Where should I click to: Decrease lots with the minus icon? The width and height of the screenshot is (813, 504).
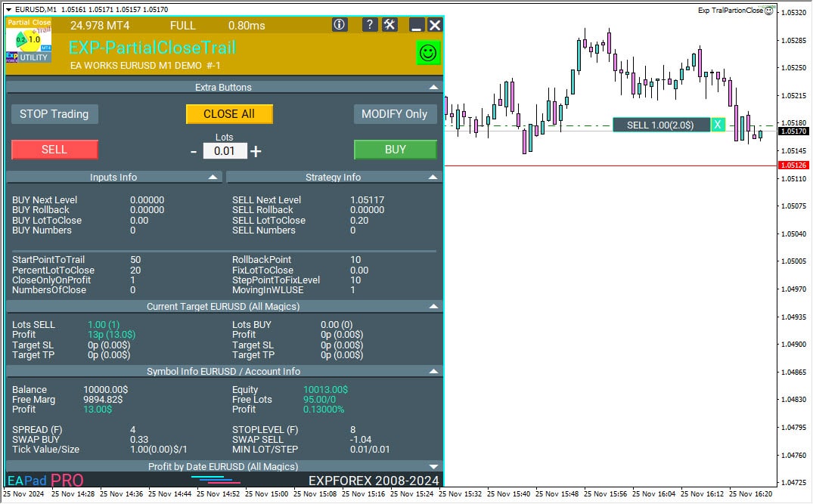tap(194, 151)
